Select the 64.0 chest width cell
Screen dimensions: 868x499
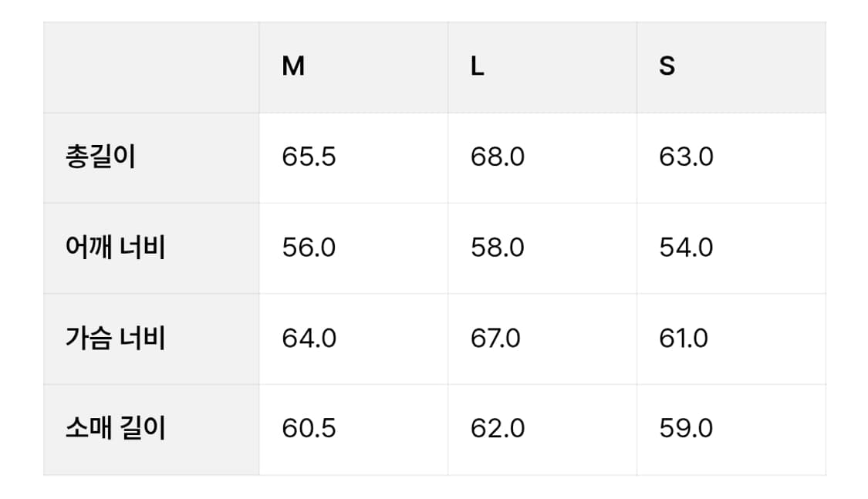click(309, 338)
